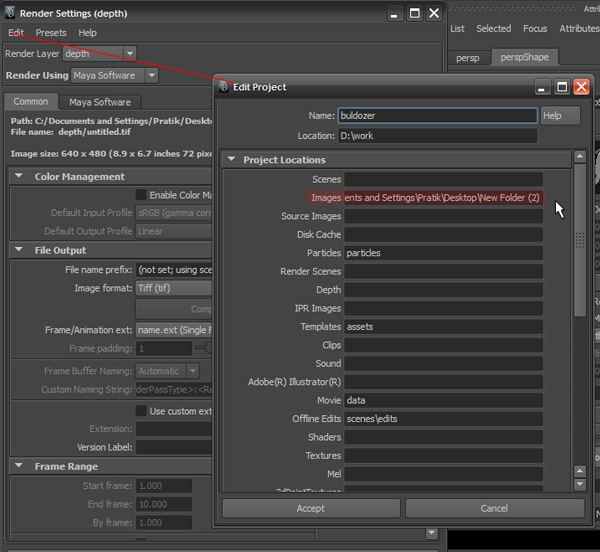This screenshot has height=552, width=600.
Task: Click the Templates field containing assets
Action: pos(443,326)
